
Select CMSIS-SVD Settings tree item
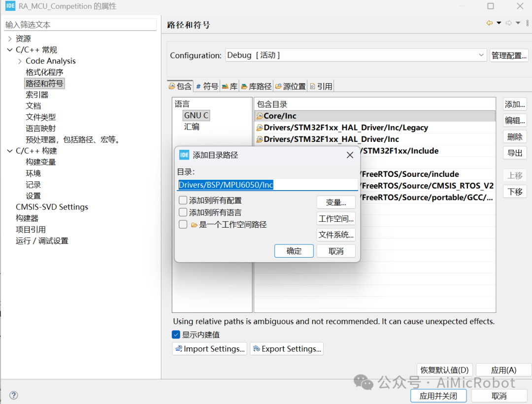(52, 207)
